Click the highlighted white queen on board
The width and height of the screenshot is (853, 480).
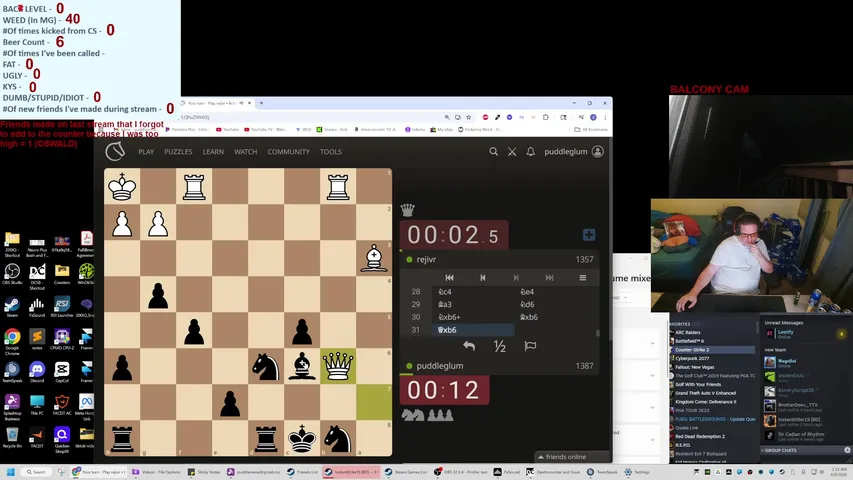338,366
